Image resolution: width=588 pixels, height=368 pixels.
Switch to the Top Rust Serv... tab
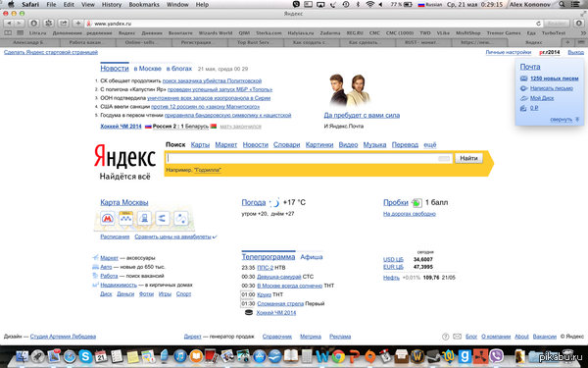click(x=255, y=42)
